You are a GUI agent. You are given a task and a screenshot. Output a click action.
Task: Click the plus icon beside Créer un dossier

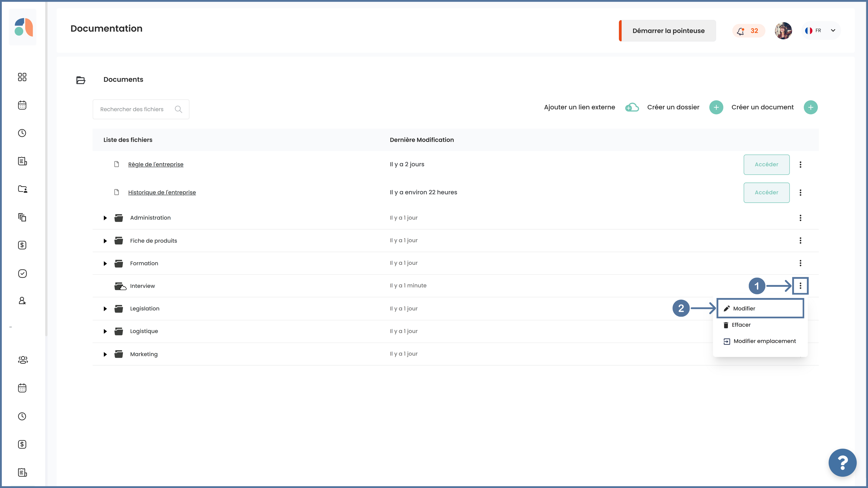pyautogui.click(x=716, y=107)
